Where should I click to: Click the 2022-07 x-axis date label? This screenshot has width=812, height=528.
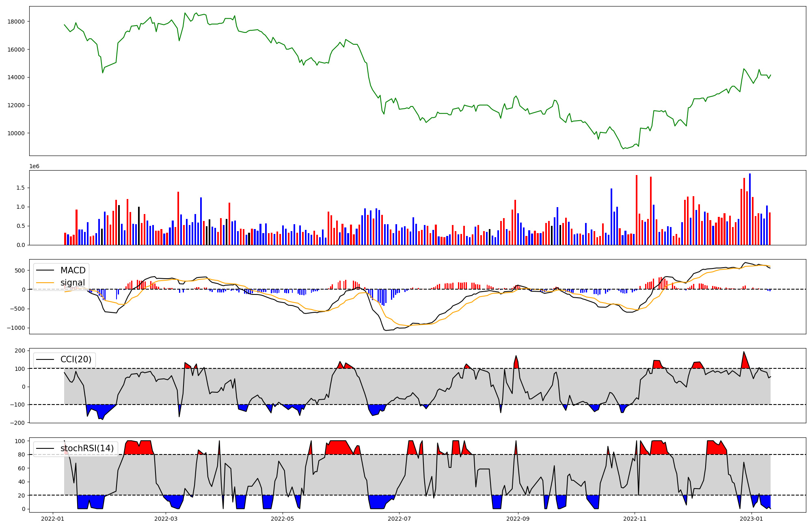[400, 519]
